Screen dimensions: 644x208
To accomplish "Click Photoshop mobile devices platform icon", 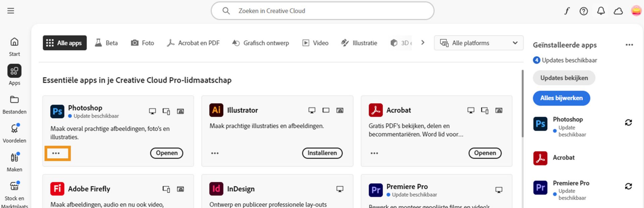I will (166, 111).
